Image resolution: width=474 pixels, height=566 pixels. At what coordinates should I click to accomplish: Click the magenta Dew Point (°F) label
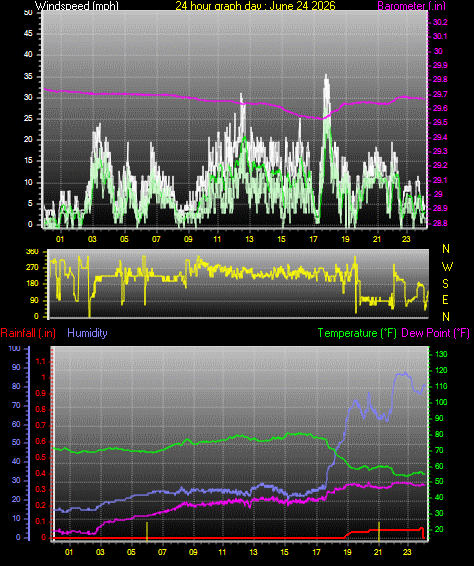(435, 333)
